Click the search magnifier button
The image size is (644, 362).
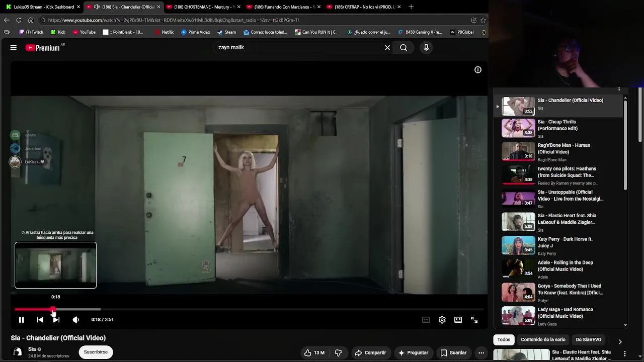[x=404, y=48]
